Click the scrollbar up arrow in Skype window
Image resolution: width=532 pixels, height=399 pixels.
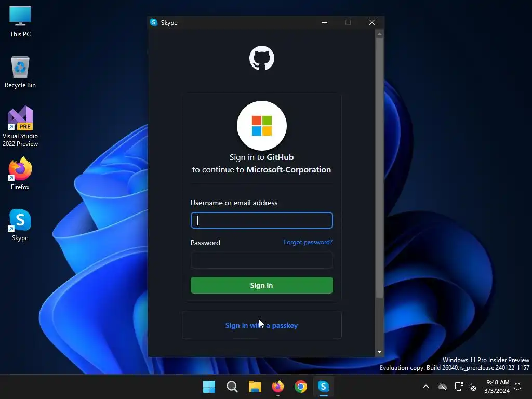coord(379,34)
